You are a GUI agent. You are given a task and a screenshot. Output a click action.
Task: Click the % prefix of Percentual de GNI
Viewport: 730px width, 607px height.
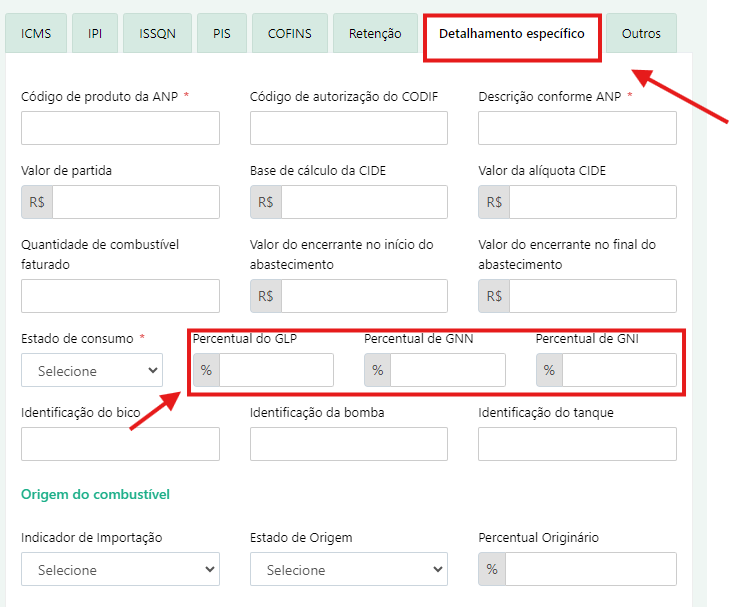tap(549, 370)
